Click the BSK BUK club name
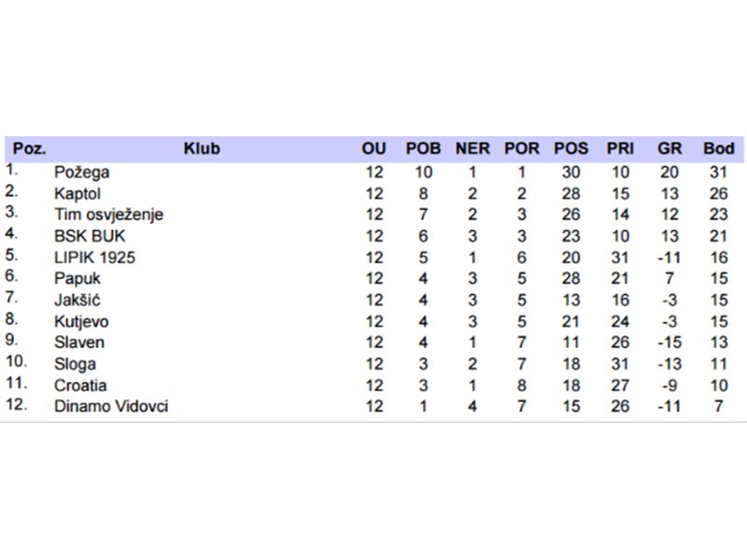The image size is (747, 560). (90, 236)
